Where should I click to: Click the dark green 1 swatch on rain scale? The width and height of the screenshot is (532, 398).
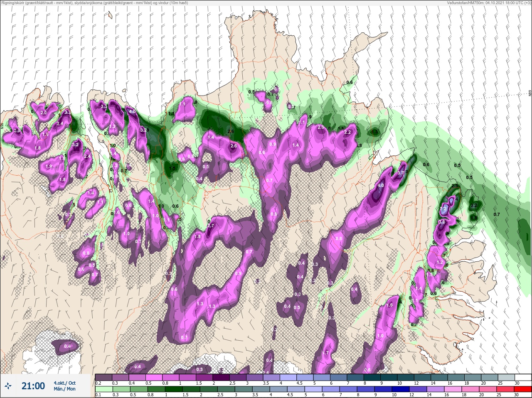[173, 389]
